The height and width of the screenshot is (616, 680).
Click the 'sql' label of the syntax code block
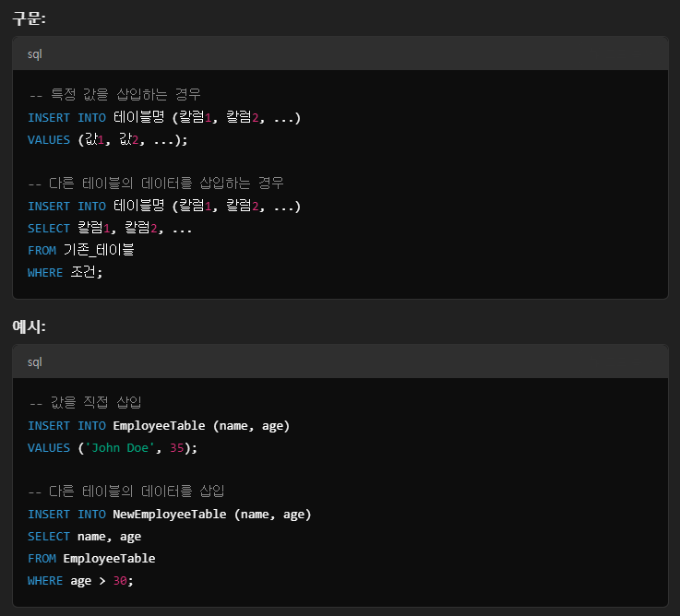(x=35, y=54)
